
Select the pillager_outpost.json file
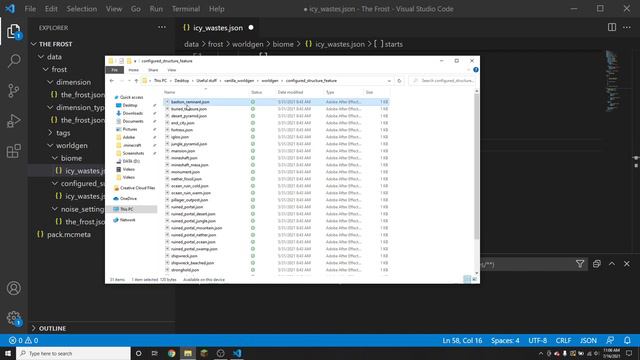189,200
